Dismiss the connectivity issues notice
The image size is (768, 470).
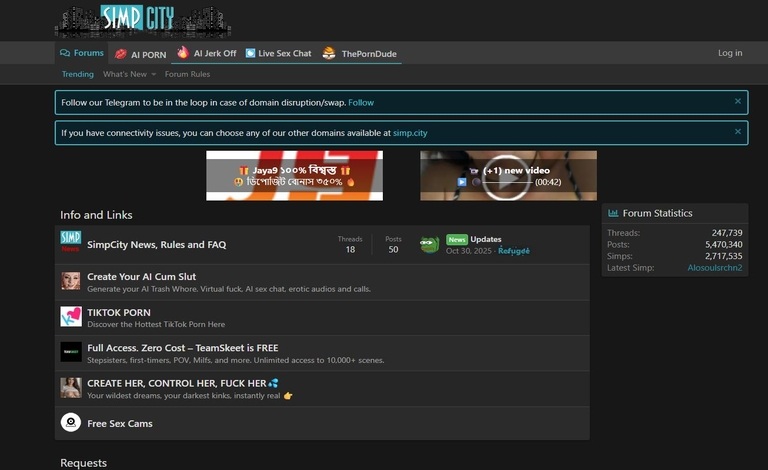point(738,132)
